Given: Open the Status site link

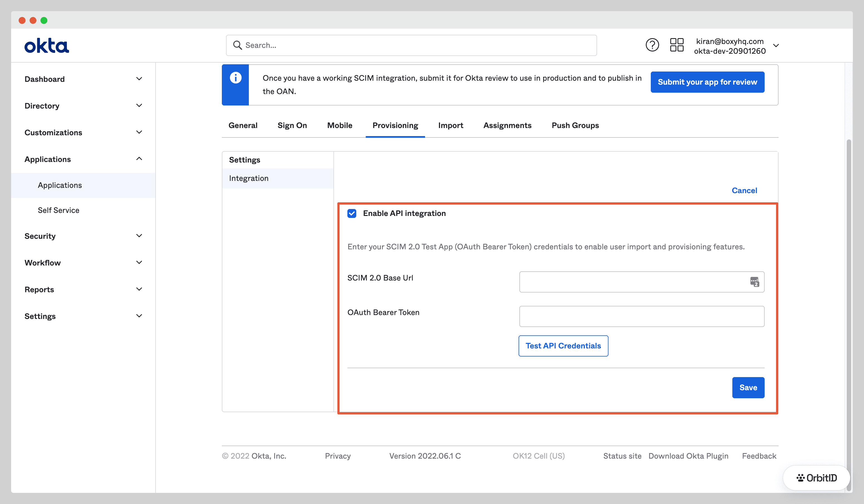Looking at the screenshot, I should tap(622, 456).
